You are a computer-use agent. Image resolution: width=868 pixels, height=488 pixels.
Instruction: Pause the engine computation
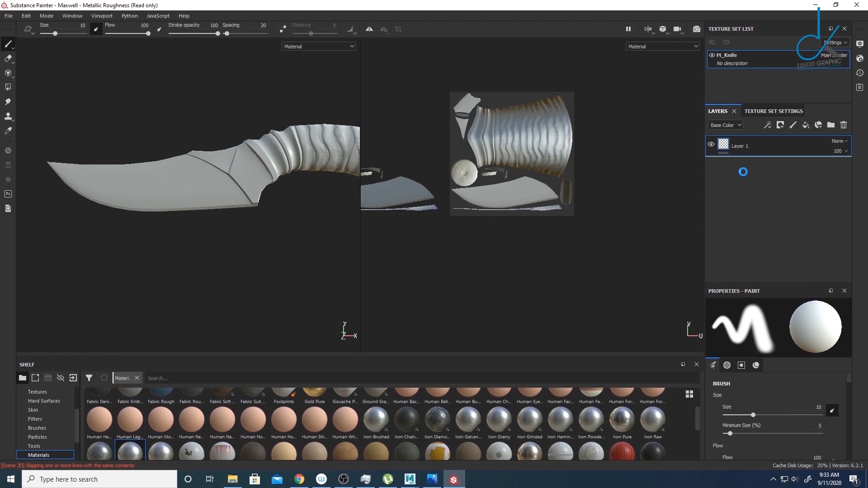(x=628, y=29)
